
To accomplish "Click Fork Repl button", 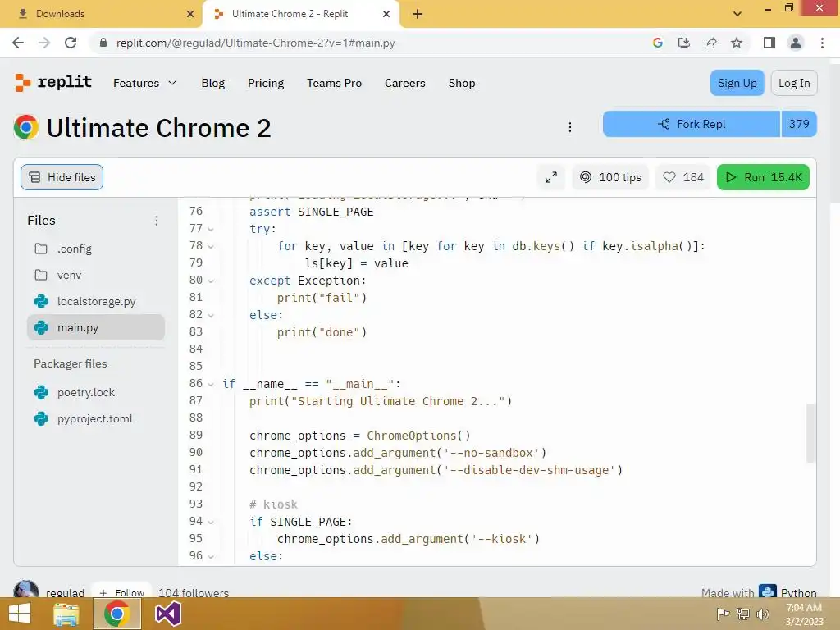I will pos(691,124).
